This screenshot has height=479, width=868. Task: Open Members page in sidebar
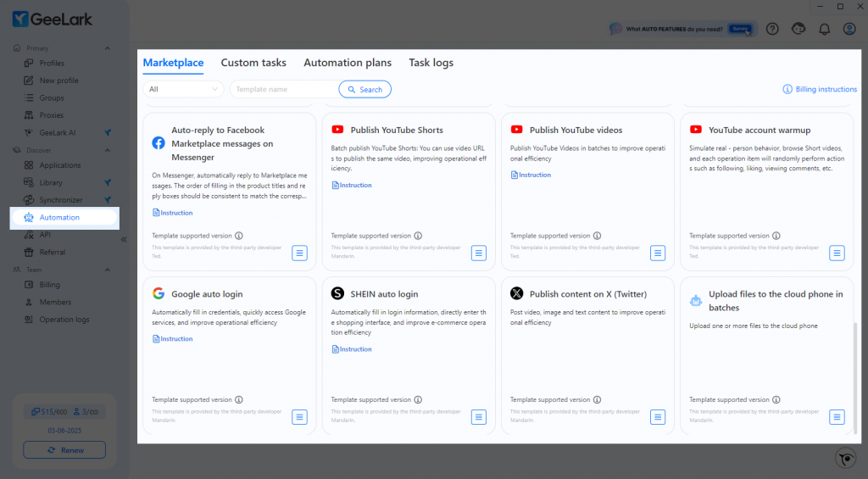pos(55,302)
